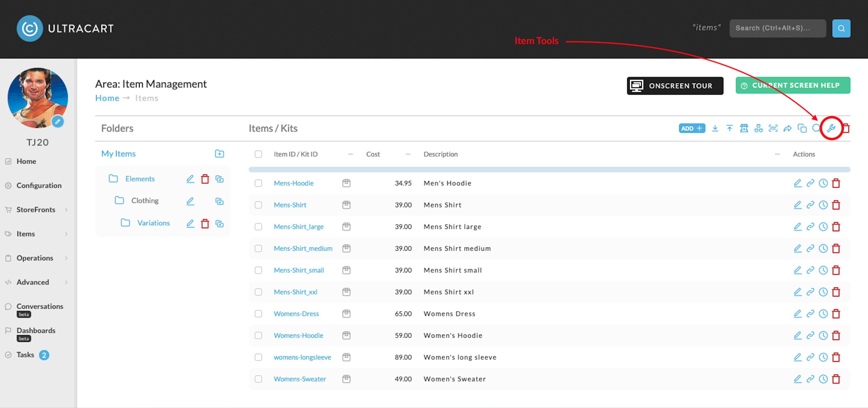868x408 pixels.
Task: Click the ONSCREEN TOUR button
Action: [x=675, y=86]
